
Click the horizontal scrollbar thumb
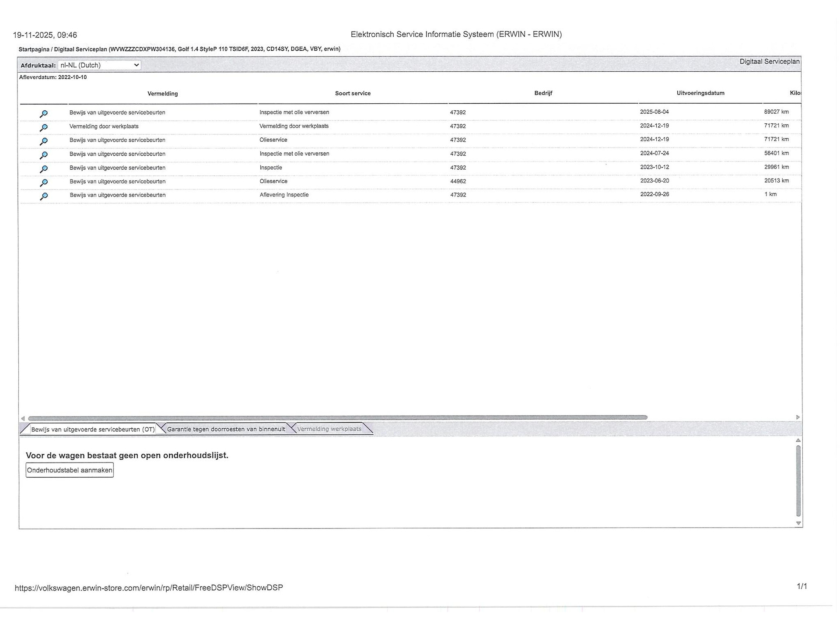pos(337,418)
